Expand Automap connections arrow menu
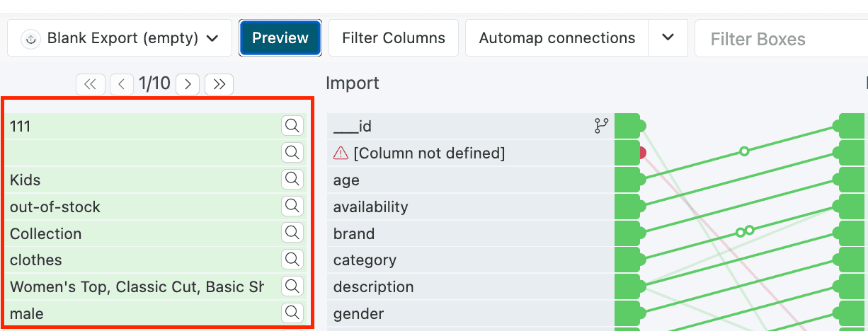Image resolution: width=868 pixels, height=331 pixels. point(668,38)
